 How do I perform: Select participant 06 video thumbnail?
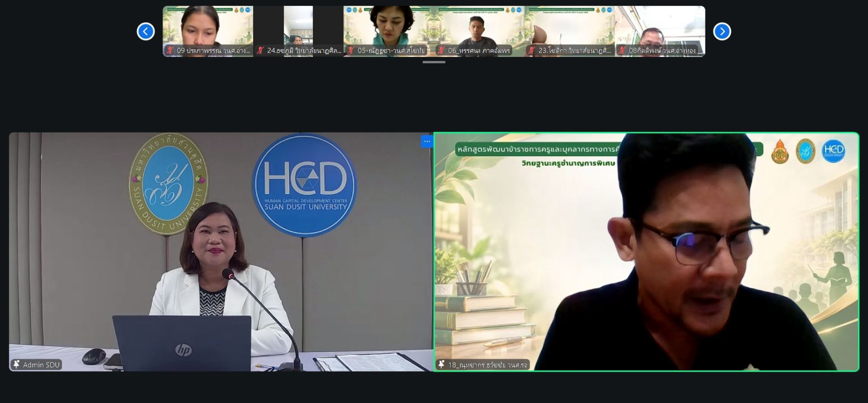coord(479,31)
